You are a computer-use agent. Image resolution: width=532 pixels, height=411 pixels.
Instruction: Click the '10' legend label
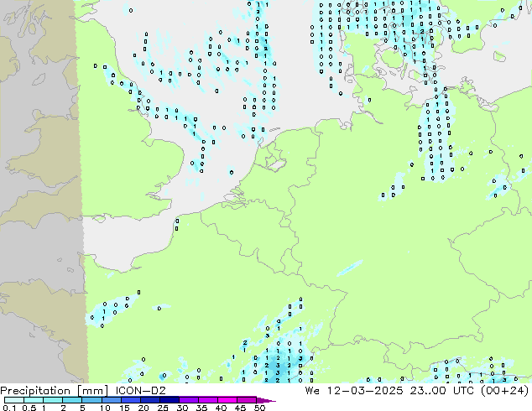[x=105, y=408]
